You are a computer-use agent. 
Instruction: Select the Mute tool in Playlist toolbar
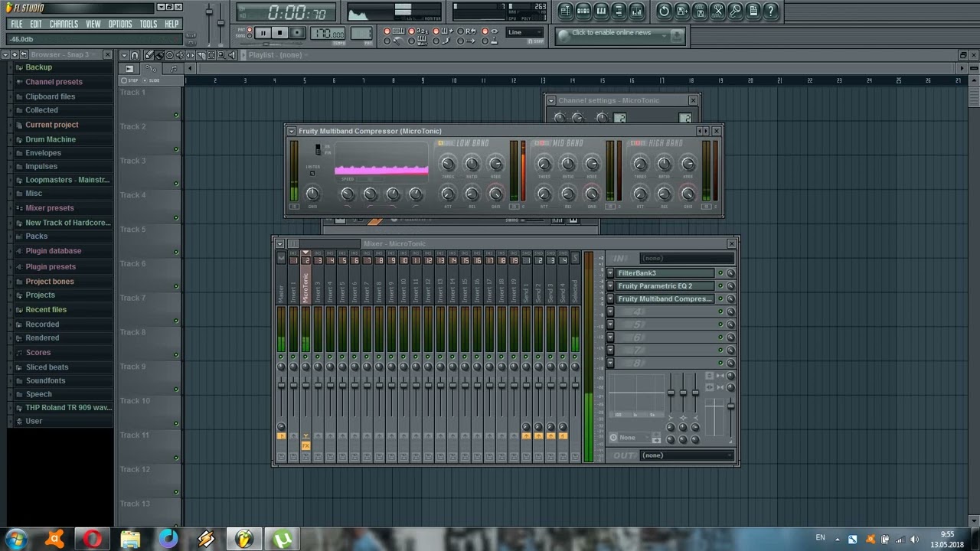tap(180, 55)
